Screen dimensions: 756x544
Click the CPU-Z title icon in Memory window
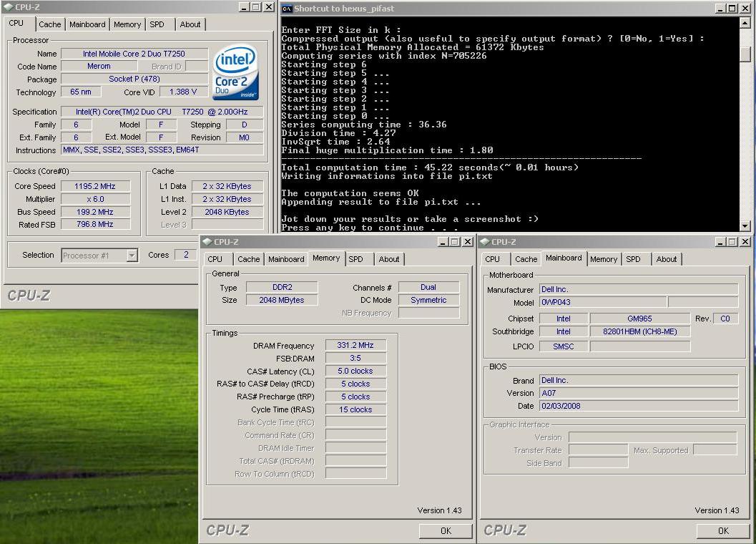207,242
